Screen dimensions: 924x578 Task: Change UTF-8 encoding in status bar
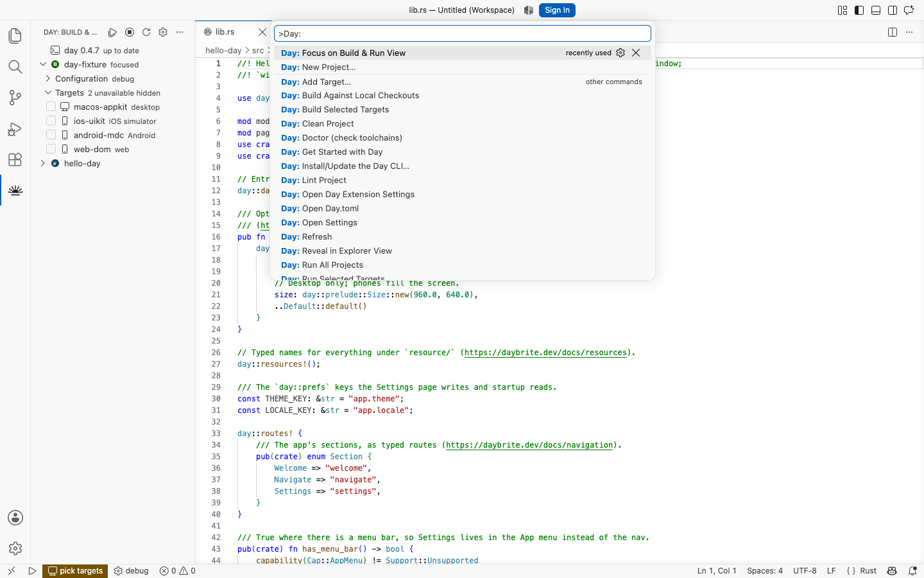coord(805,571)
